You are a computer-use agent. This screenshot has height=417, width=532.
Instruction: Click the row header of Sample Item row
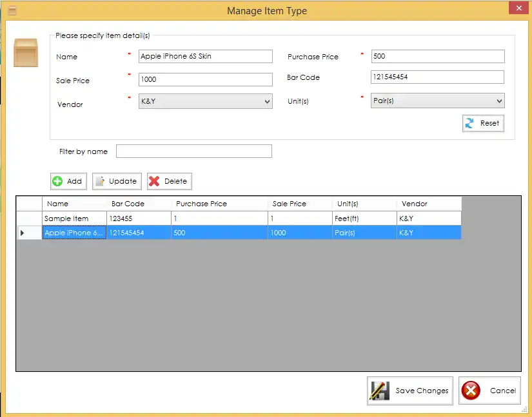(x=29, y=218)
